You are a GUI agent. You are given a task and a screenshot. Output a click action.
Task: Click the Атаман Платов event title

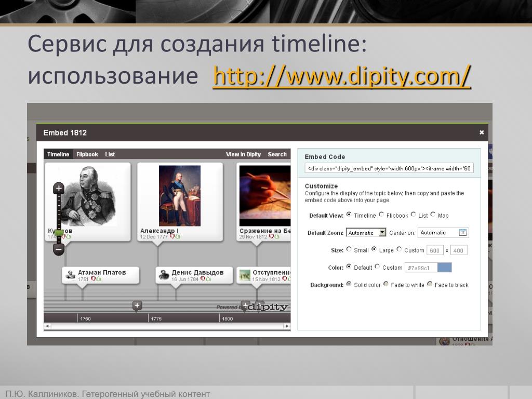coord(102,272)
